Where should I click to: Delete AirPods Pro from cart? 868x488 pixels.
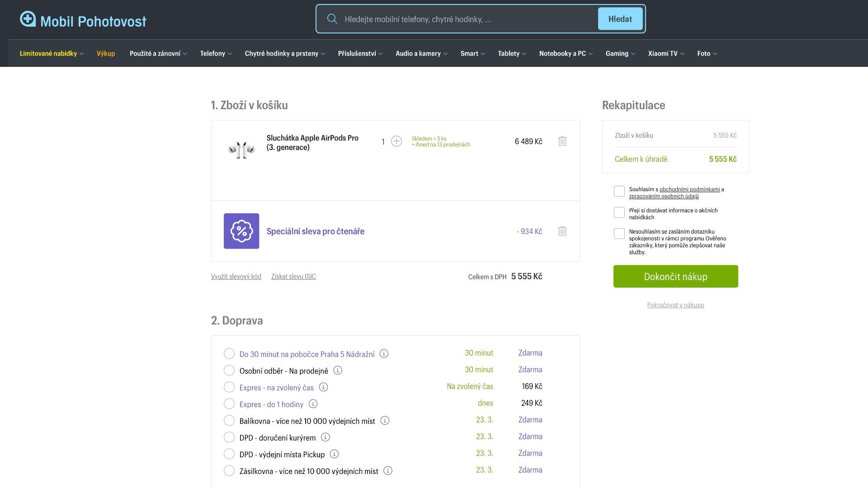(x=562, y=141)
